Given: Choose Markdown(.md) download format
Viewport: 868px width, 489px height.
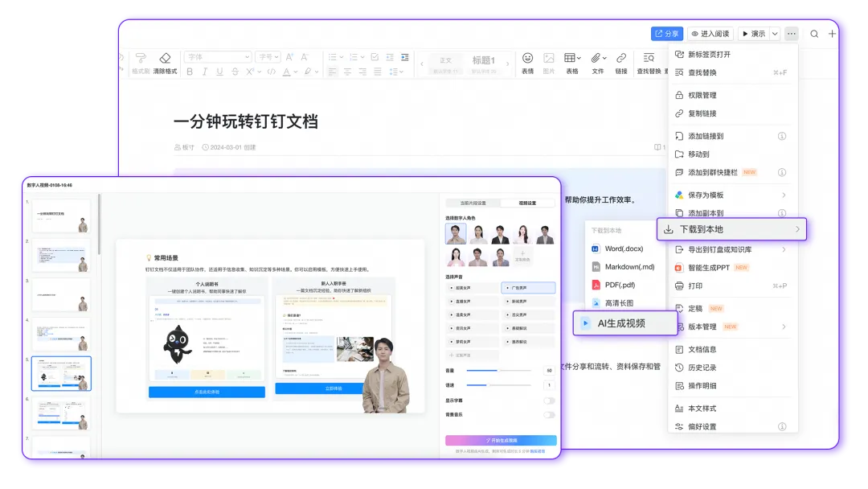Looking at the screenshot, I should pyautogui.click(x=624, y=267).
